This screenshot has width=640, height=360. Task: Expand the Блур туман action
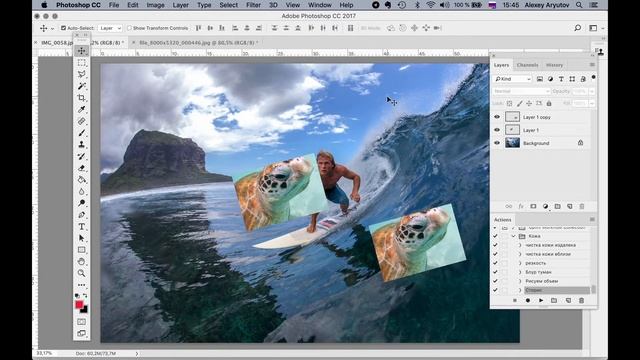tap(520, 272)
